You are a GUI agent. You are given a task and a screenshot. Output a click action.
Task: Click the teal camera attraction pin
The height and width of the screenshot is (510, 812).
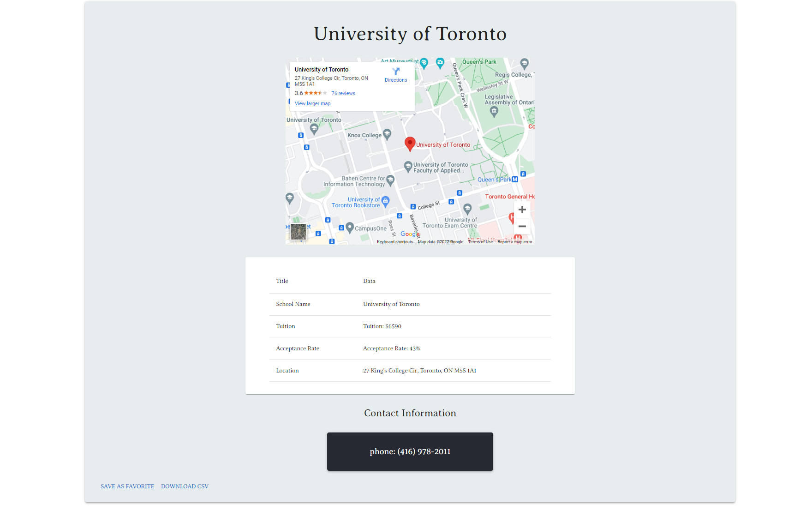(440, 63)
